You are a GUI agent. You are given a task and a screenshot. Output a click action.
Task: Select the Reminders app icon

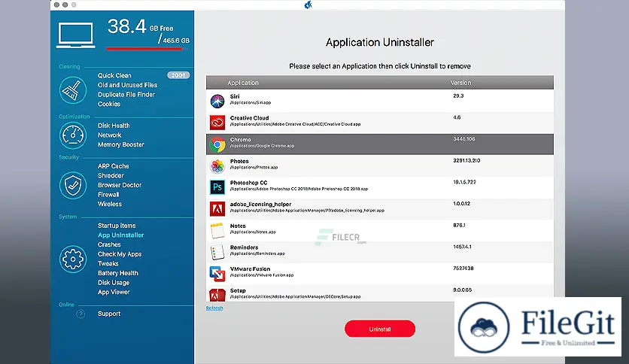(217, 252)
